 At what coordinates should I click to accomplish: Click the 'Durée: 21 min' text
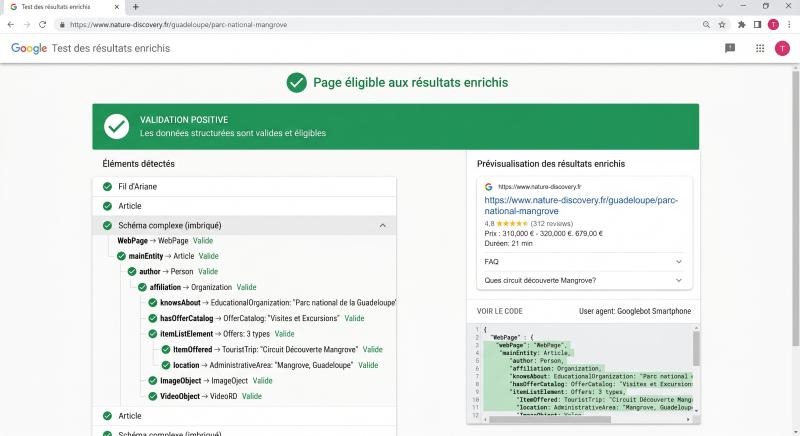[508, 243]
